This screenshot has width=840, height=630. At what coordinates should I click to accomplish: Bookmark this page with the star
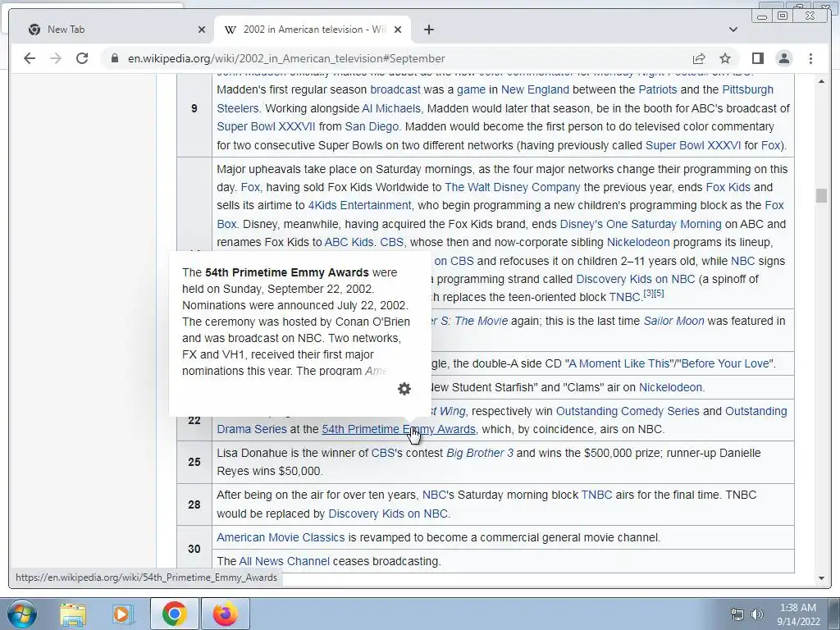point(725,58)
